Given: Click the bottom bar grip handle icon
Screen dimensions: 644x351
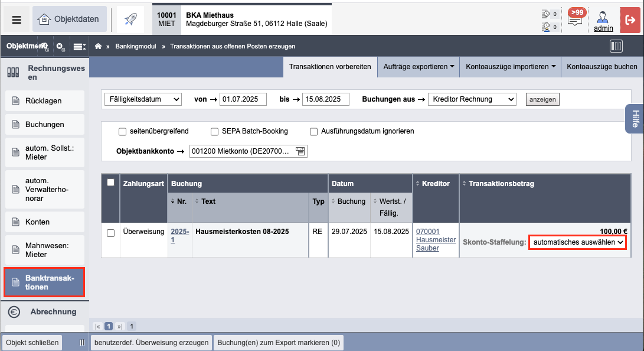Looking at the screenshot, I should pyautogui.click(x=82, y=342).
